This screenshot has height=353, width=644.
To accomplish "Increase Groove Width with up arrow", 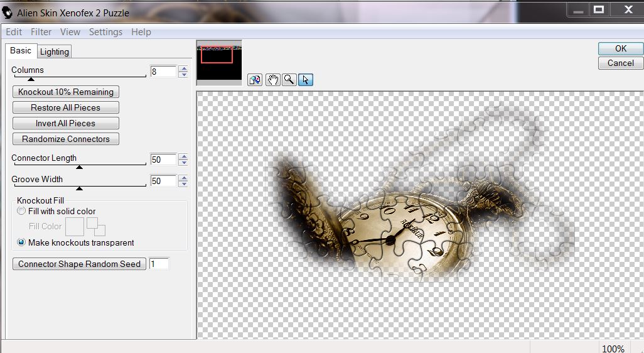I will pos(183,178).
